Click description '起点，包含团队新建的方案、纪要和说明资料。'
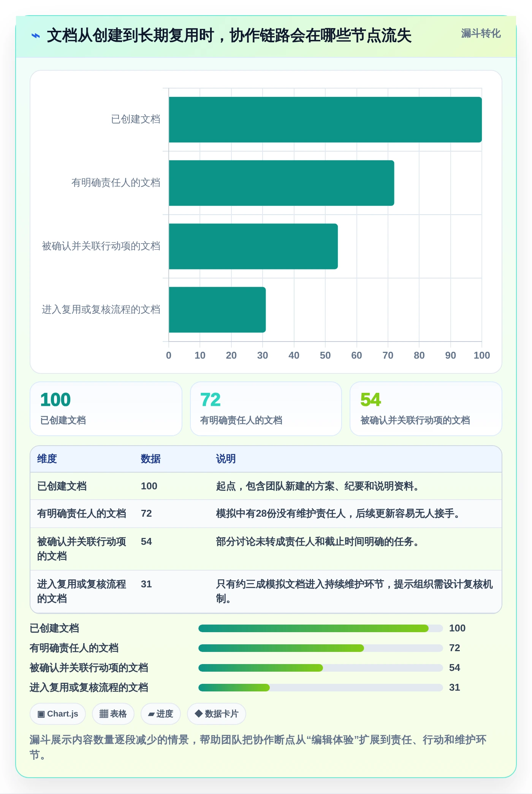Screen dimensions: 532x794 317,486
